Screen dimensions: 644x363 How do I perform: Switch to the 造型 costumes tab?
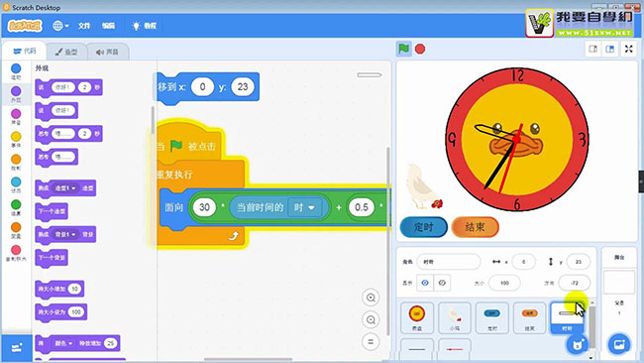pos(66,52)
